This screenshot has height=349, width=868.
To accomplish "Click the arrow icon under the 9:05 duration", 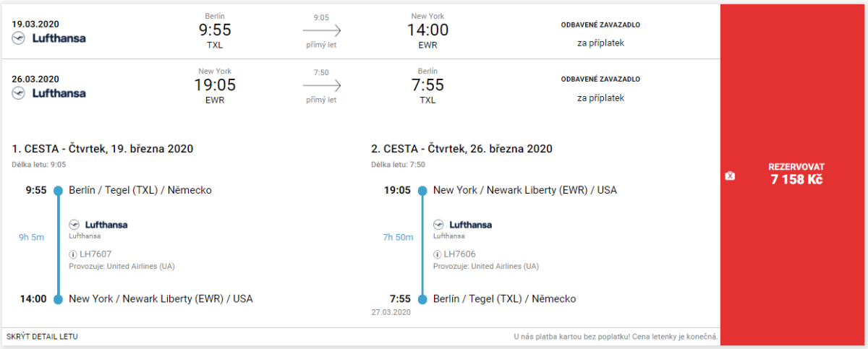I will [322, 30].
